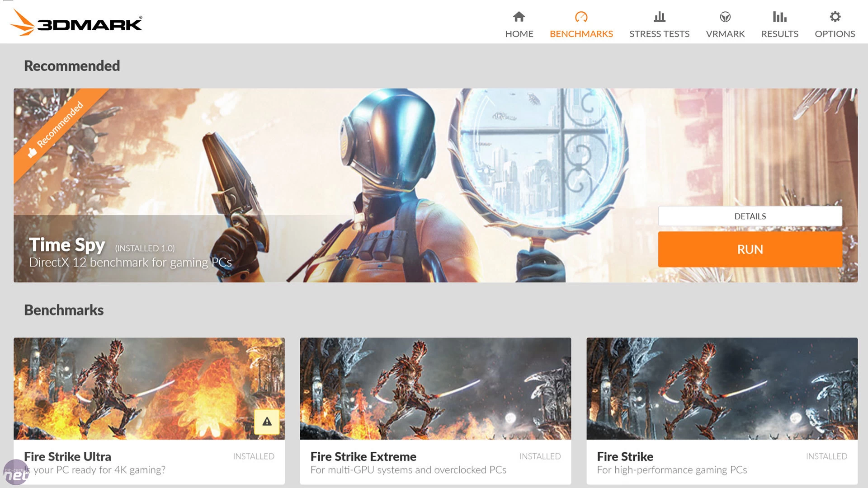The image size is (868, 488).
Task: Click 'For high-performance gaming PCs' description
Action: (672, 470)
